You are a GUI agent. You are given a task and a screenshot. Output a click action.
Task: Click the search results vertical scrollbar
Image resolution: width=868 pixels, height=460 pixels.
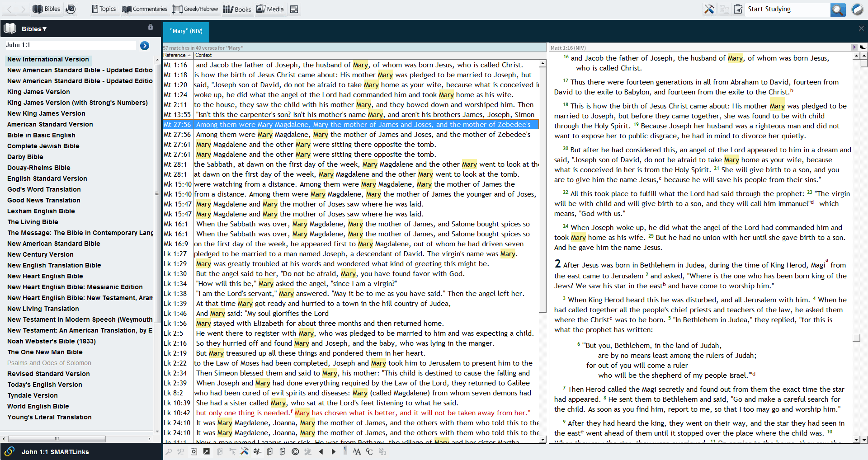(542, 190)
